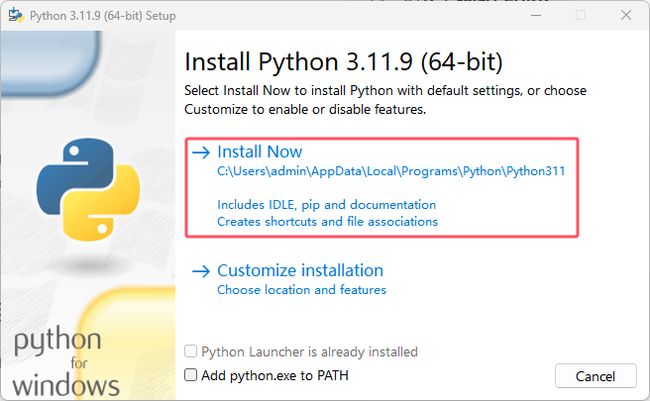The width and height of the screenshot is (650, 401).
Task: Click the blue arrow beside Install Now
Action: 201,152
